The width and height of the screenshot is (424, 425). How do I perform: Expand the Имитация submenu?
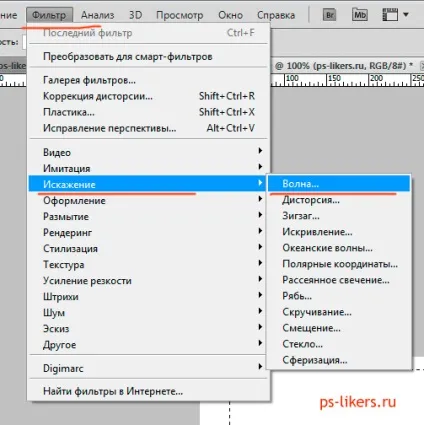click(149, 168)
